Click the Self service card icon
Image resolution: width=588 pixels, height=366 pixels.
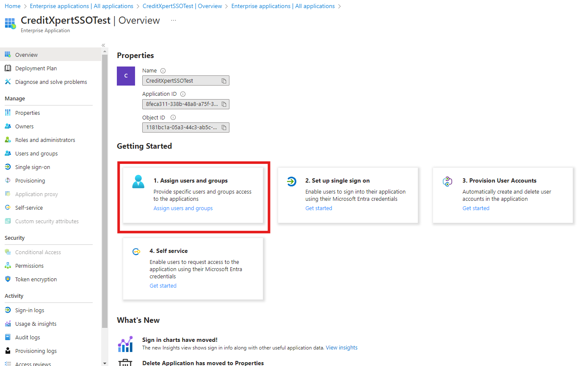(136, 252)
